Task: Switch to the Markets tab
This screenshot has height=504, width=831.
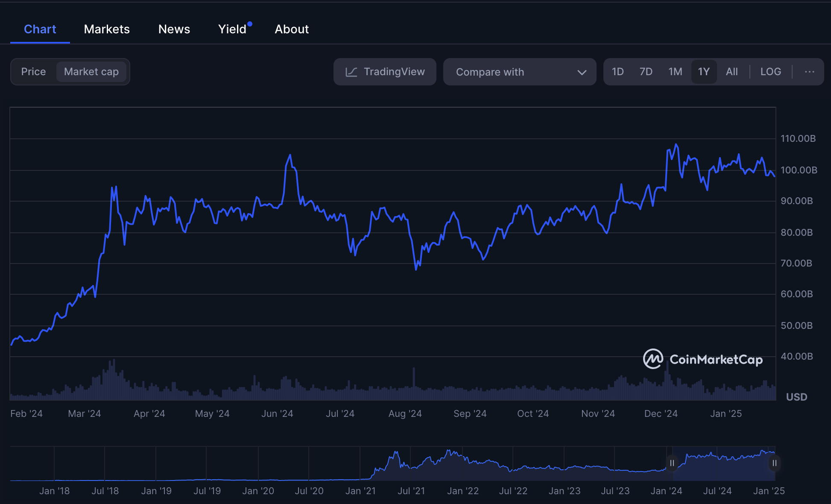Action: tap(107, 29)
